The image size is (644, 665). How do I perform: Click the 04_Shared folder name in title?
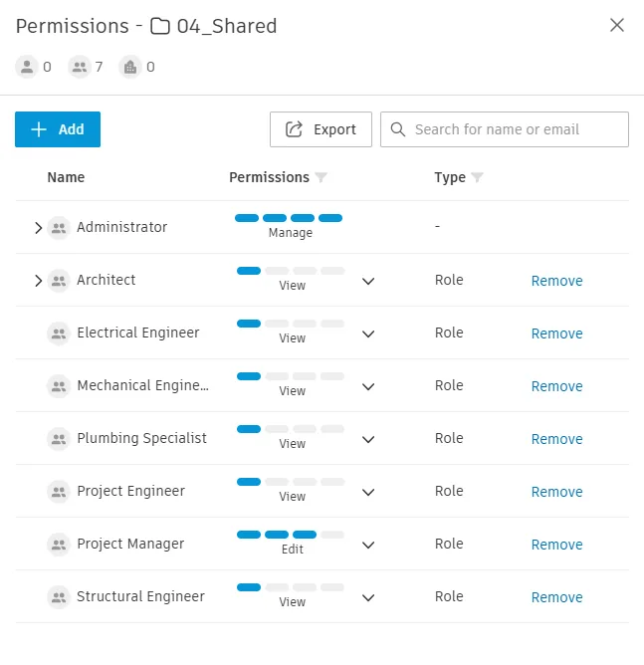[227, 26]
